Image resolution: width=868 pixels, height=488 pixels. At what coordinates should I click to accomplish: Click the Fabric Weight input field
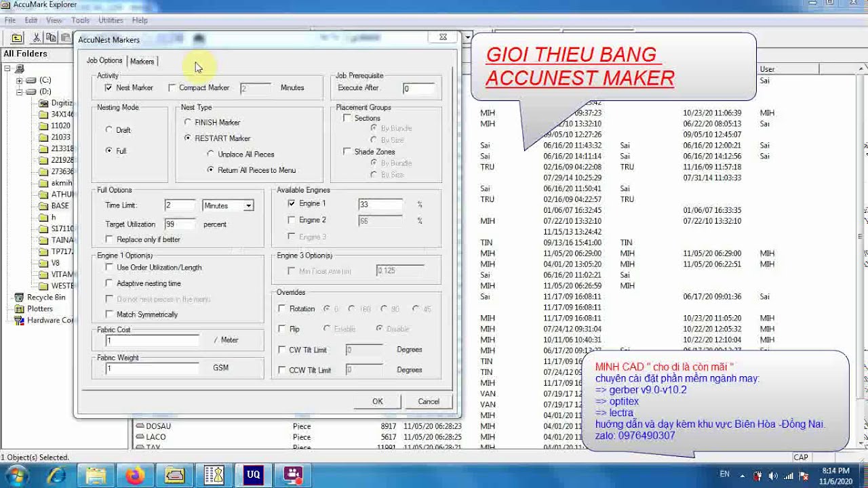pyautogui.click(x=153, y=368)
